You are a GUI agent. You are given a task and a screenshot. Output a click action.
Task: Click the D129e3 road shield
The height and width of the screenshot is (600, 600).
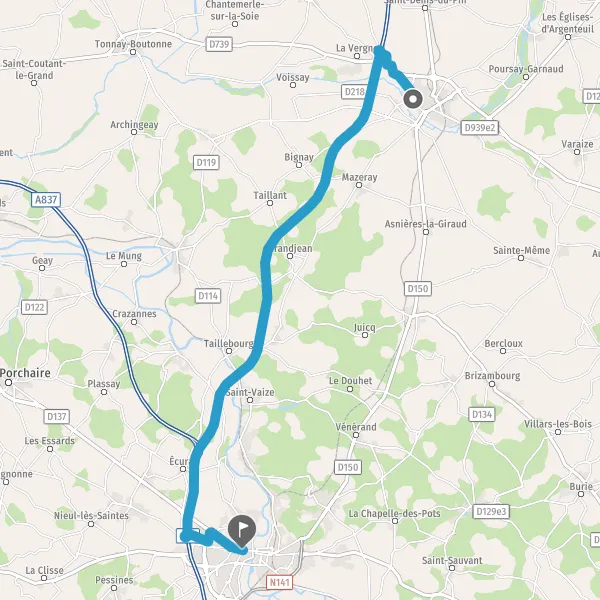click(x=491, y=512)
